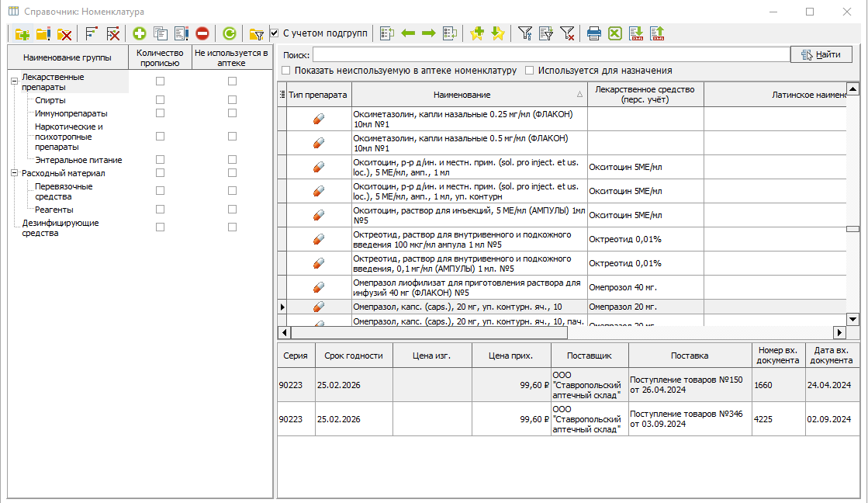Click the XML upload arrow icon

click(x=657, y=34)
